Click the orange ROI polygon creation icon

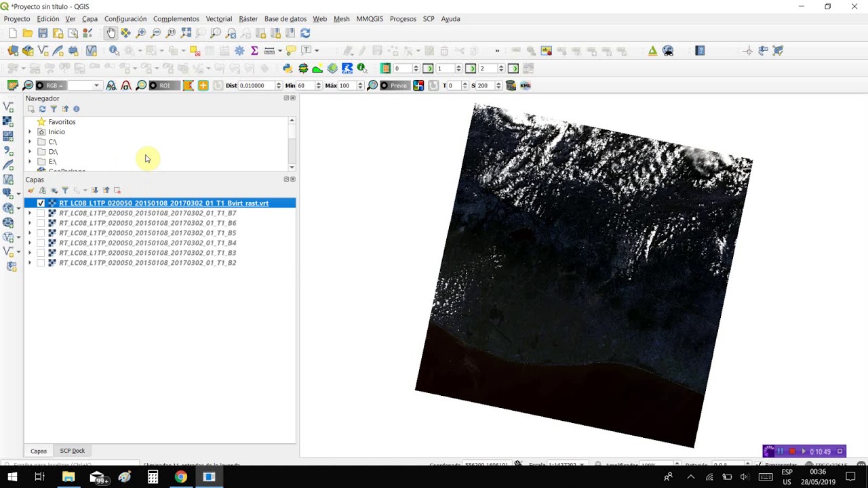189,85
